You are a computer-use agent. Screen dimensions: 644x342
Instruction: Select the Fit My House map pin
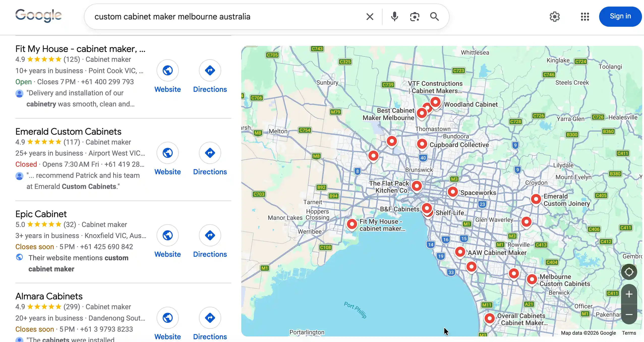(352, 224)
